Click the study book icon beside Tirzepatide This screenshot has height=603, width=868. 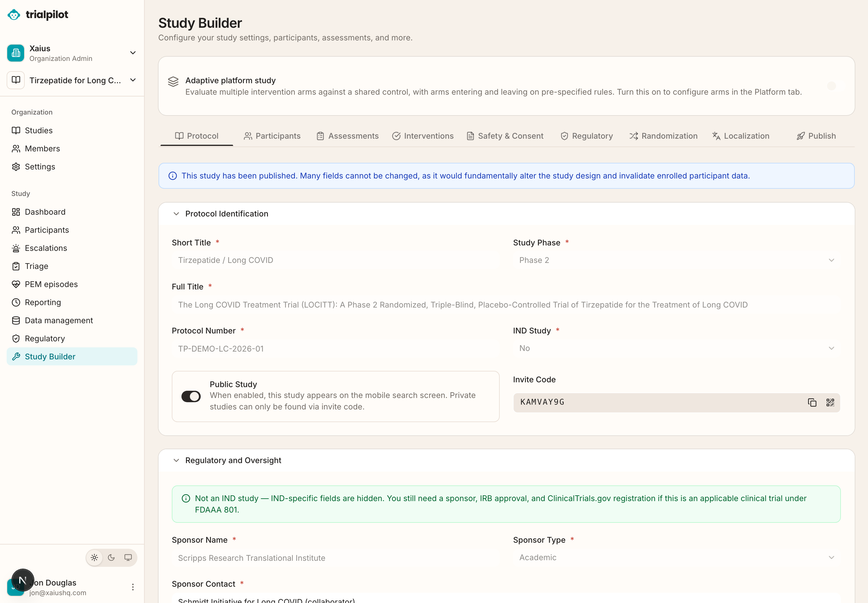15,80
